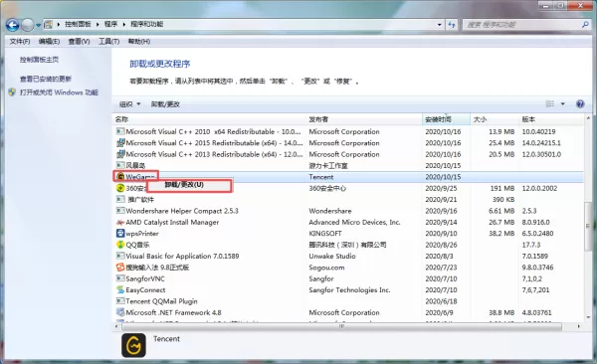Click WeGame logo in details pane
The height and width of the screenshot is (364, 597).
[133, 345]
